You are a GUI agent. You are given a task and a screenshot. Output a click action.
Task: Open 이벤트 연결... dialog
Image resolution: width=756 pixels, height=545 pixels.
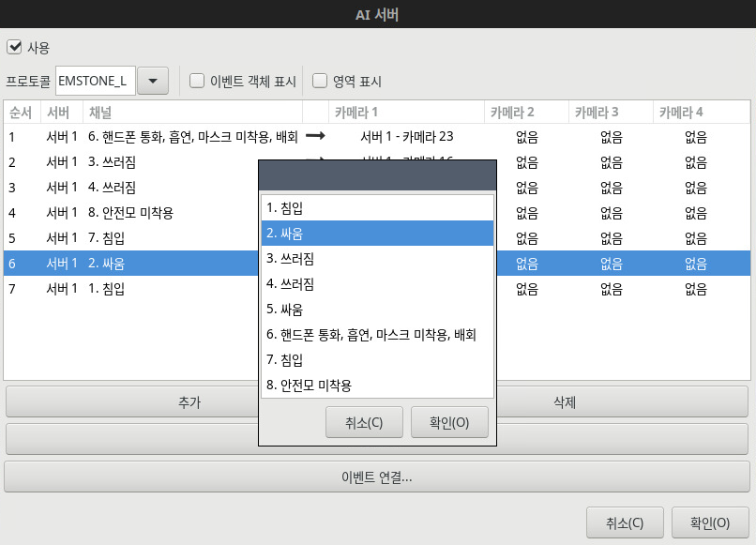tap(377, 477)
